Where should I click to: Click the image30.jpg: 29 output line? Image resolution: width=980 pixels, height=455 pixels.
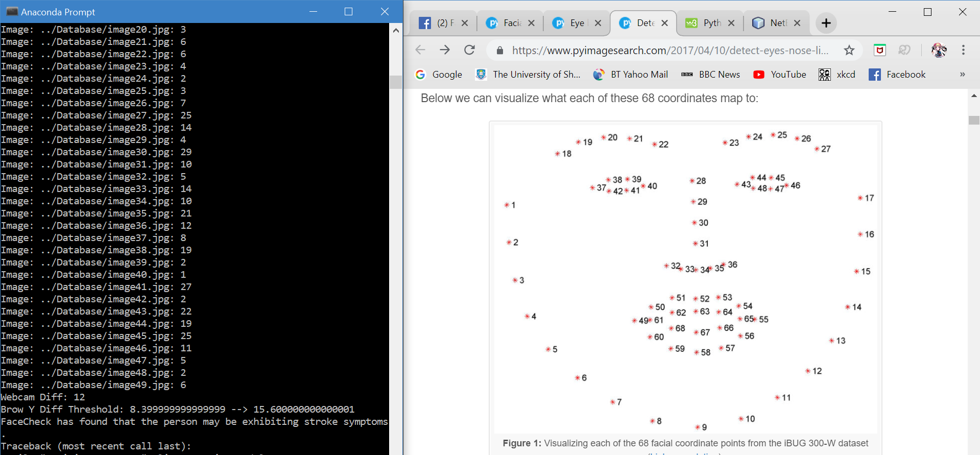coord(97,152)
